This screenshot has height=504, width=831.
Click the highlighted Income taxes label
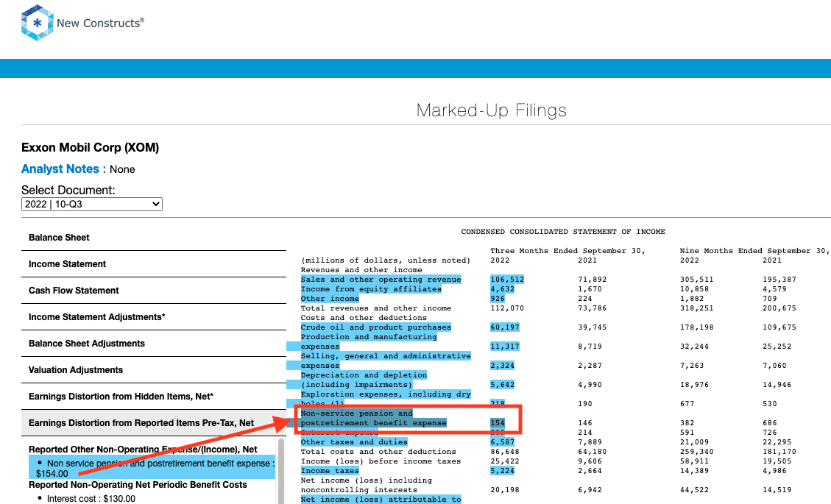[330, 471]
